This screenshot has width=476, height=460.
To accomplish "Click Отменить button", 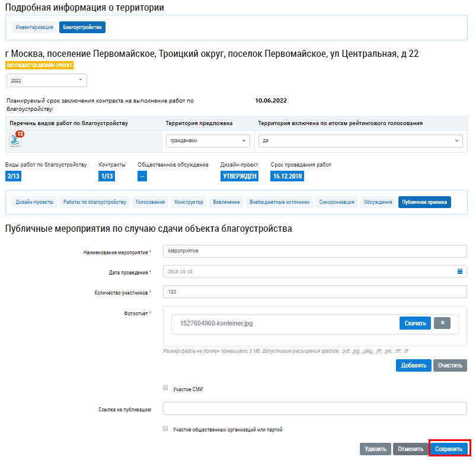I will [410, 449].
